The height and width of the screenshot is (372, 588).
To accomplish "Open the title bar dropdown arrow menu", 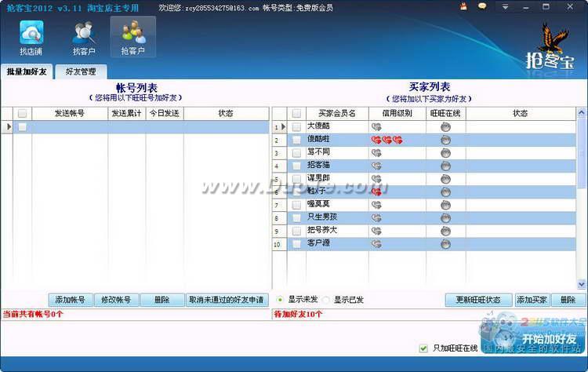I will pyautogui.click(x=505, y=7).
